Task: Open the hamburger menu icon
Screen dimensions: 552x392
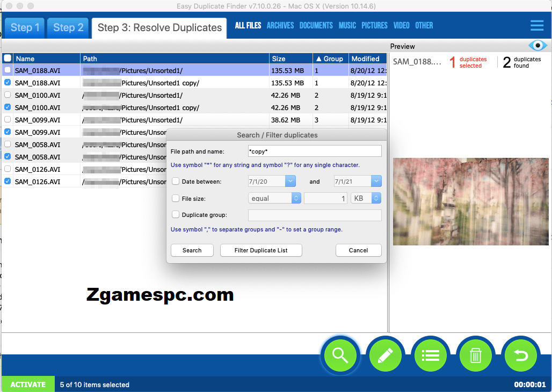Action: (x=537, y=25)
